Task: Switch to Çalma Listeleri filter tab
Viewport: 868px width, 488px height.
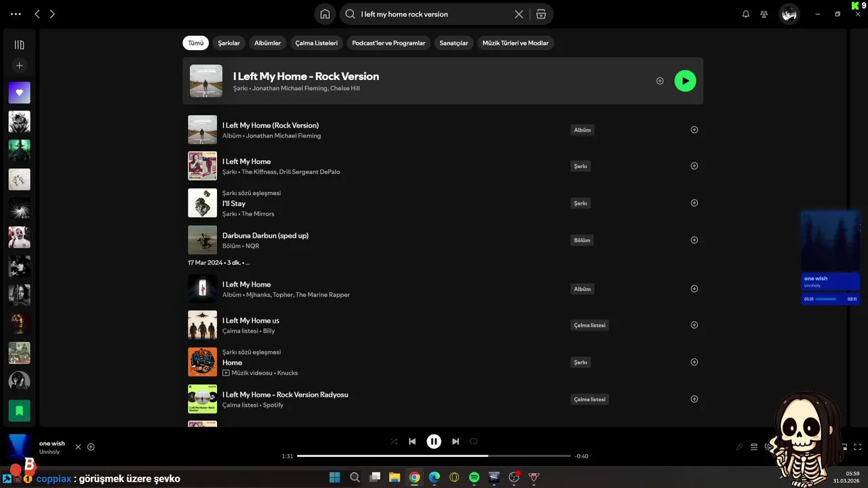Action: click(x=316, y=43)
